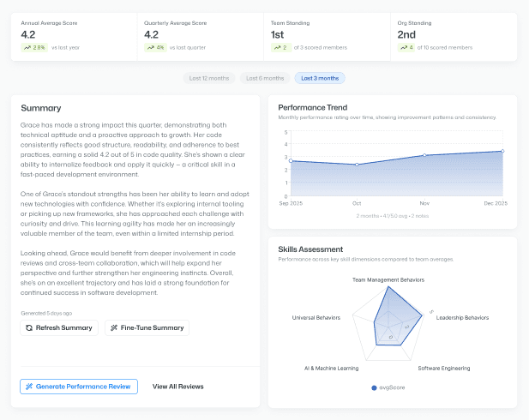Click the Team Standing trend arrow icon

pyautogui.click(x=275, y=47)
